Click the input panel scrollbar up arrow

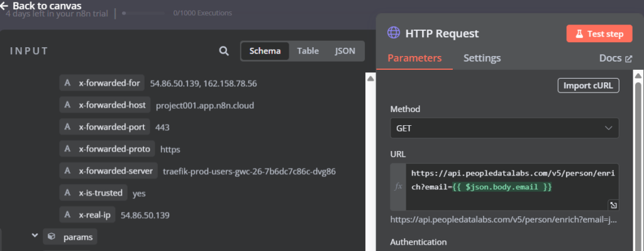pos(370,78)
